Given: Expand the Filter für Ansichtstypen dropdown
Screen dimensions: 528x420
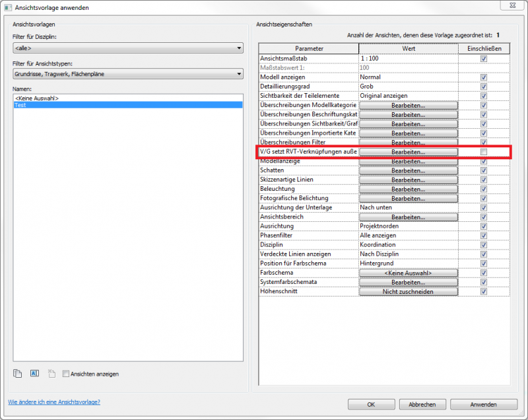Looking at the screenshot, I should 128,74.
